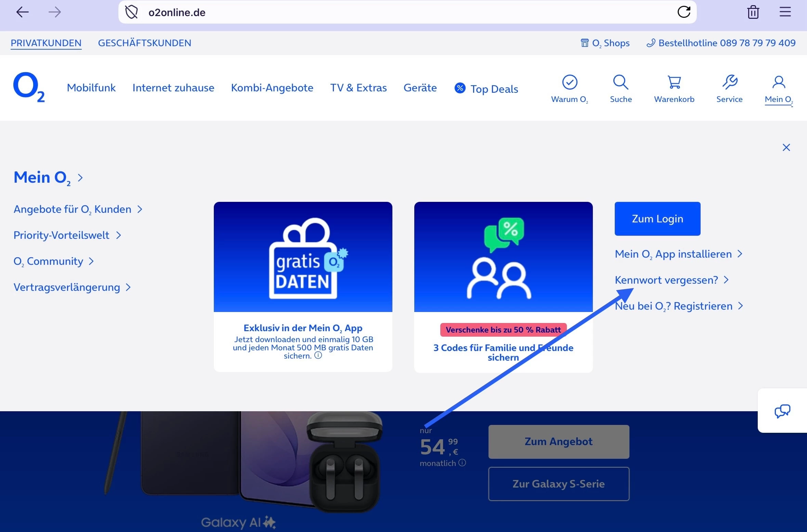Open the browser hamburger menu
The image size is (807, 532).
785,12
